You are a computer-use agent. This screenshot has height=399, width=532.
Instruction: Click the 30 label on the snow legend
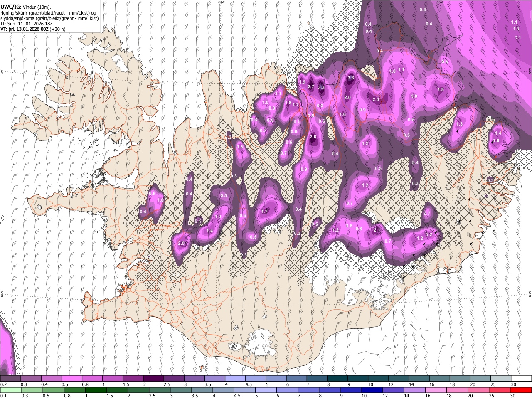pyautogui.click(x=514, y=384)
